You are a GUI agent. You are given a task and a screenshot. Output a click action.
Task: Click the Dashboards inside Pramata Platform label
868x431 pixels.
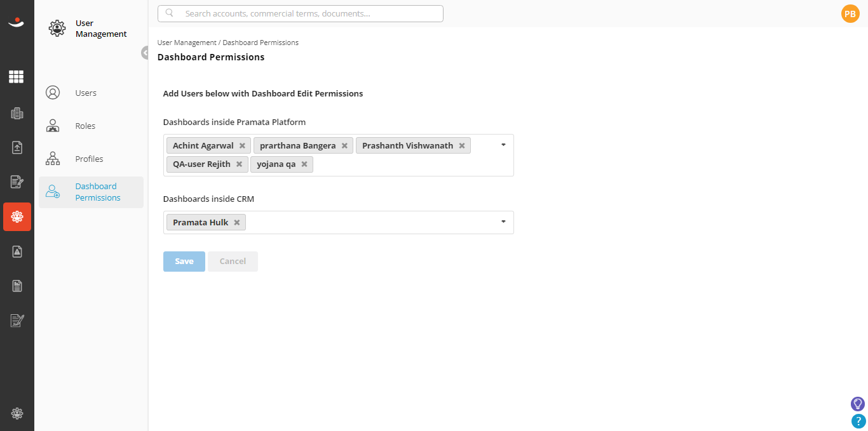(x=234, y=122)
